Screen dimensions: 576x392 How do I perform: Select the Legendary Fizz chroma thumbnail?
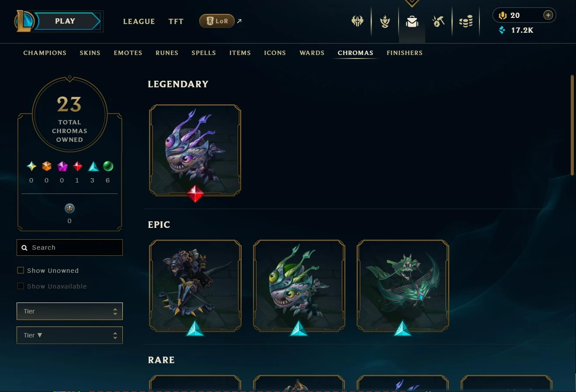click(195, 150)
